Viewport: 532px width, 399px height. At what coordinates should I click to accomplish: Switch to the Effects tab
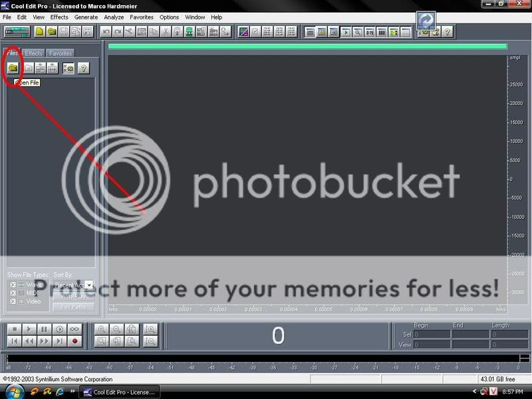33,53
